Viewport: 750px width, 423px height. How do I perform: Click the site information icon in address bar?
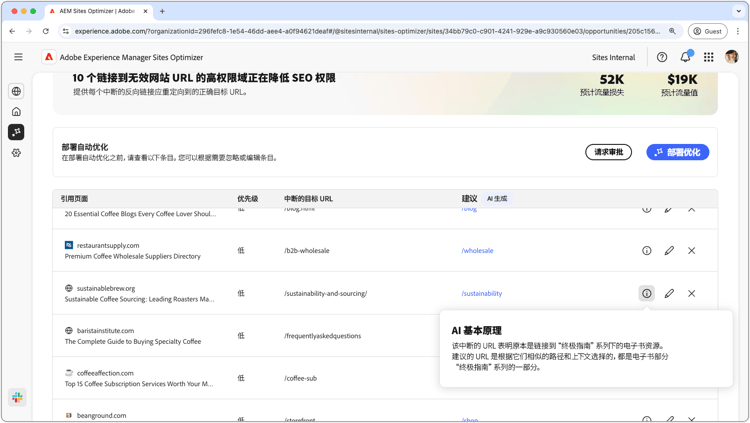point(66,31)
